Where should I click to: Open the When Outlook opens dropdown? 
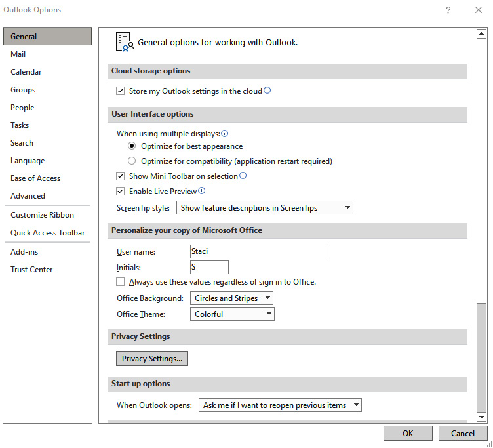point(280,405)
